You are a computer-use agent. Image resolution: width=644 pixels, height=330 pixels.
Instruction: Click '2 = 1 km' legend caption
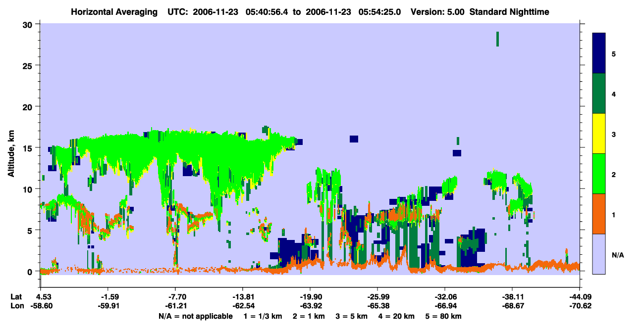(309, 316)
